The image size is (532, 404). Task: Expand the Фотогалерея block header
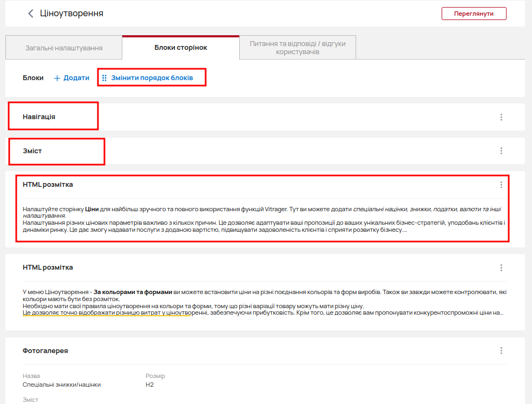tap(45, 351)
